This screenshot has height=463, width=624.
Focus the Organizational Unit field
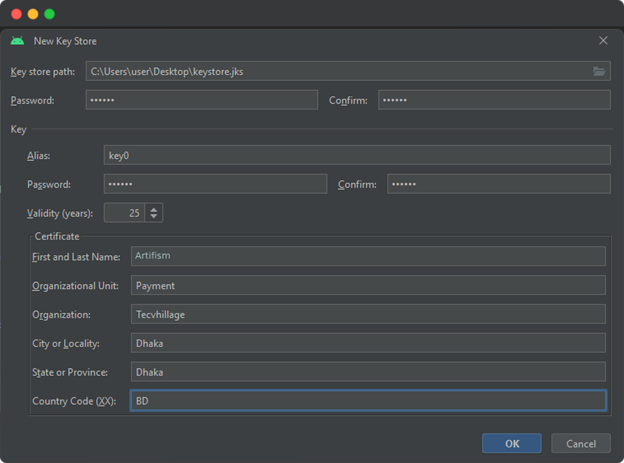pyautogui.click(x=367, y=285)
